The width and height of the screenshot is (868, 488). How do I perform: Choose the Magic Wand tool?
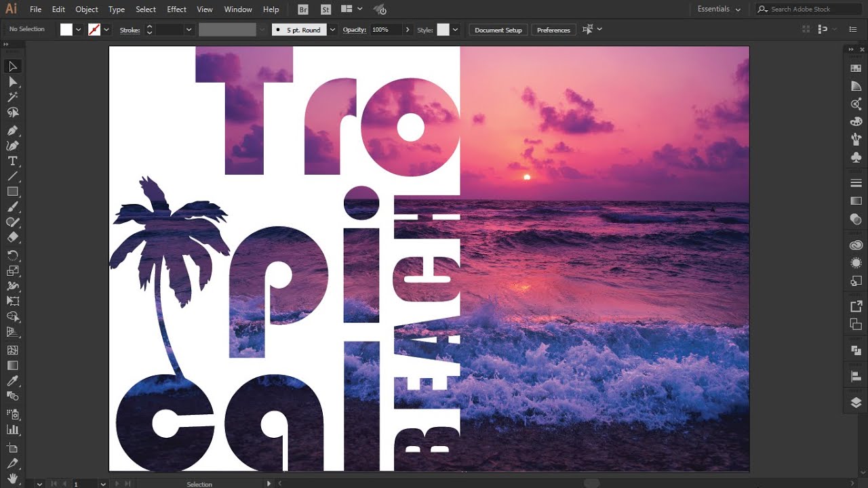tap(12, 98)
